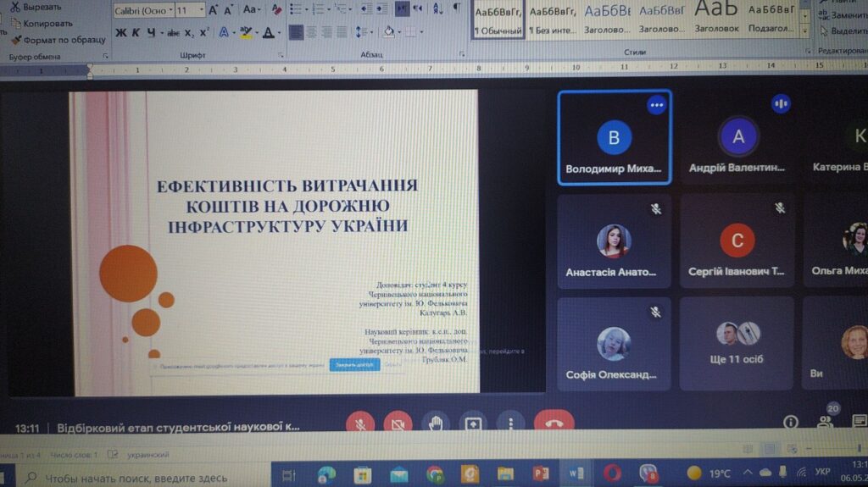Toggle show paragraph marks (¶)
The height and width of the screenshot is (487, 868).
coord(457,8)
